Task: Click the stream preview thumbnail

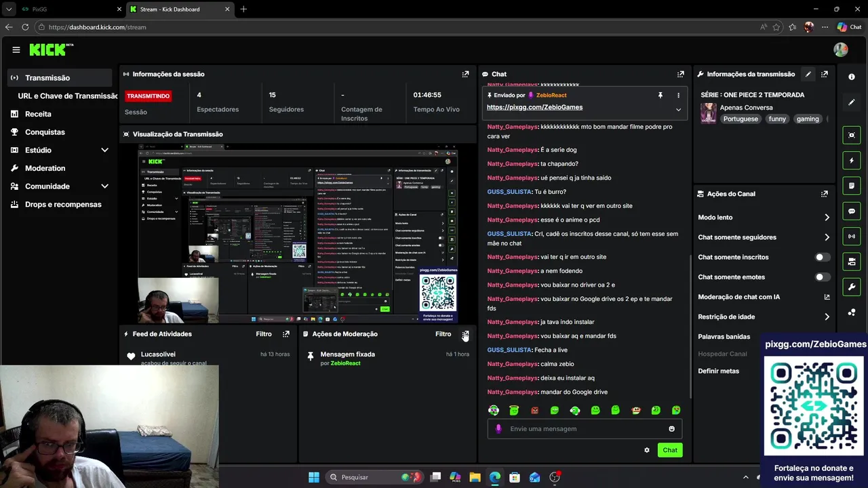Action: pos(298,235)
